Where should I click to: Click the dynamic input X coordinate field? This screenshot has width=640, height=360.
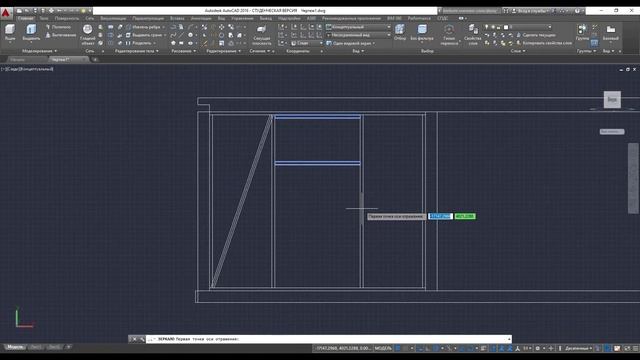(x=440, y=216)
